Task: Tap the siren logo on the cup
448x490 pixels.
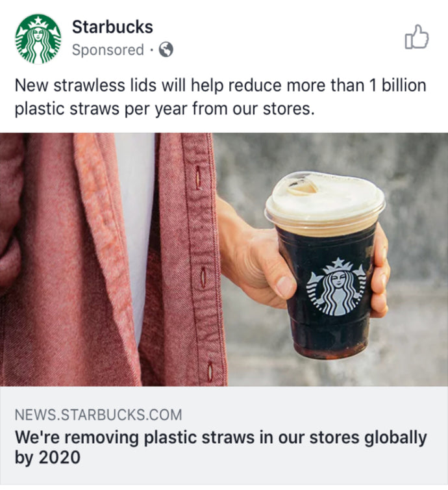Action: (337, 286)
